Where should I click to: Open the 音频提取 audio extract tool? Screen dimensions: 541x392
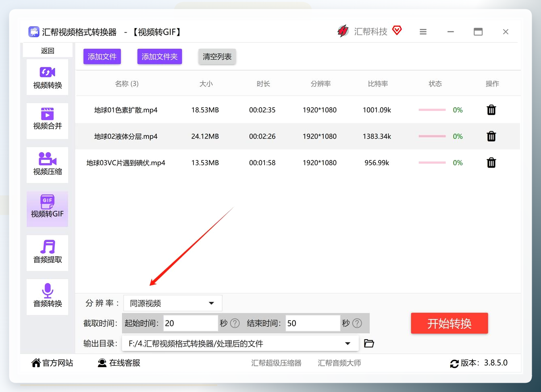(x=47, y=253)
